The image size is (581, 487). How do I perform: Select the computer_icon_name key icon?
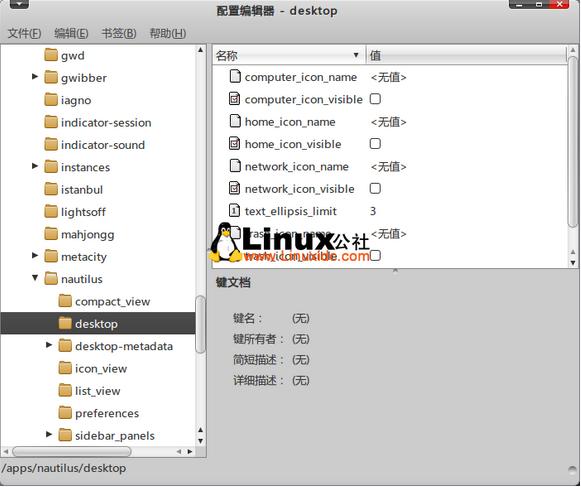pyautogui.click(x=235, y=77)
